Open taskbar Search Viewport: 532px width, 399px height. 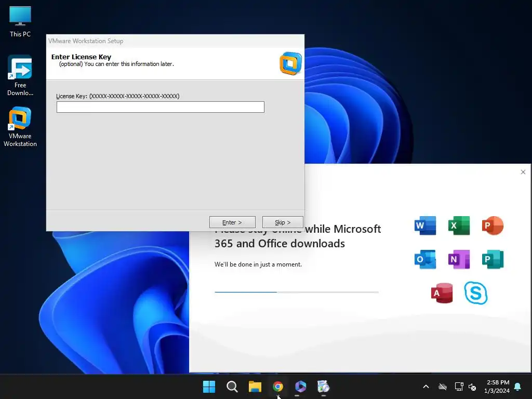pos(232,387)
